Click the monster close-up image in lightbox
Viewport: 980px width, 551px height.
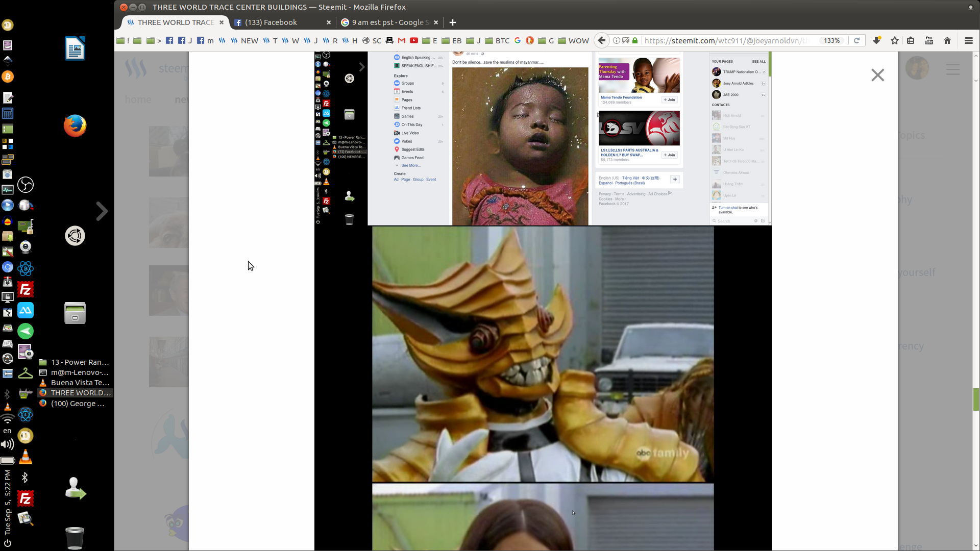point(543,354)
